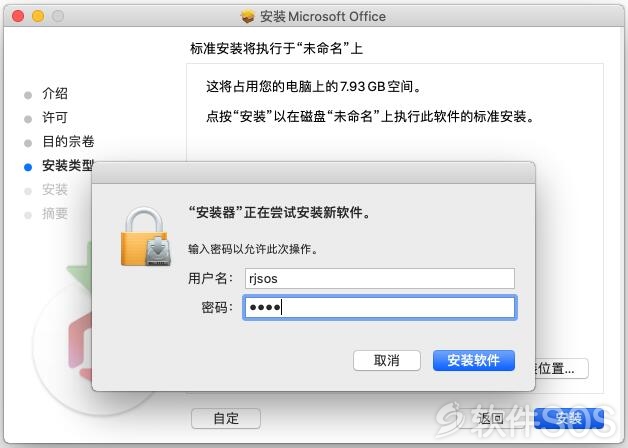Select the 目的宗卷 step in sidebar
The image size is (628, 448).
pyautogui.click(x=68, y=142)
